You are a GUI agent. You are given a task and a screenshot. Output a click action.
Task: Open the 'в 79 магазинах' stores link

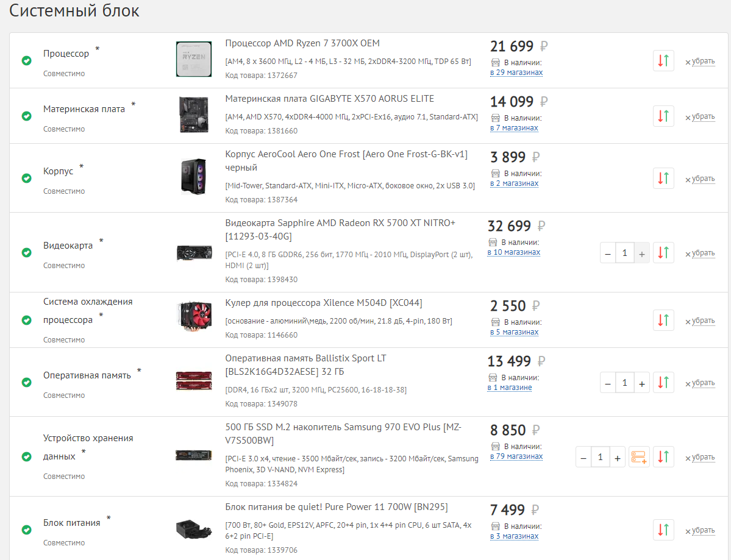[516, 456]
